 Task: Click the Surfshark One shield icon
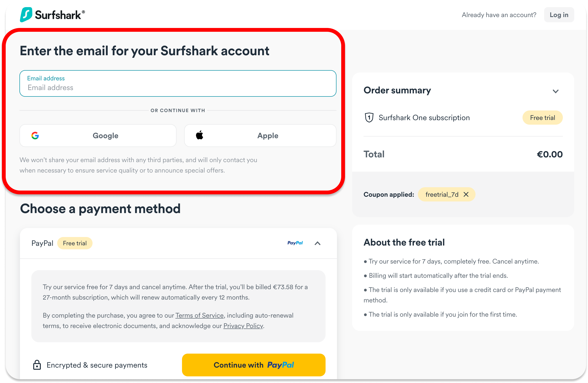[x=369, y=118]
